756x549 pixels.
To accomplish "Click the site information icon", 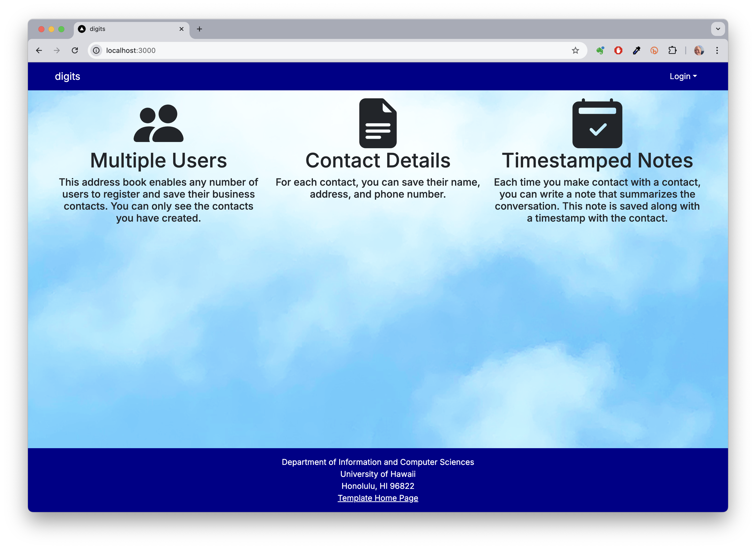I will (96, 50).
